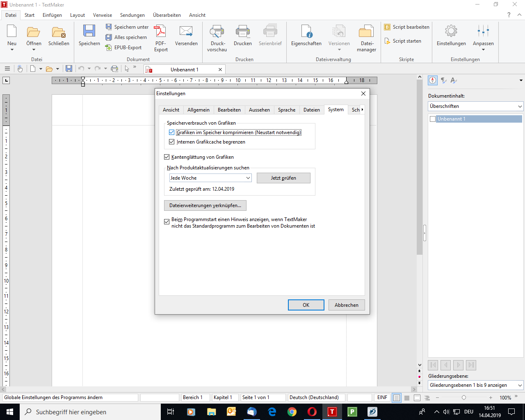
Task: Click the print icon in quick access toolbar
Action: point(114,68)
